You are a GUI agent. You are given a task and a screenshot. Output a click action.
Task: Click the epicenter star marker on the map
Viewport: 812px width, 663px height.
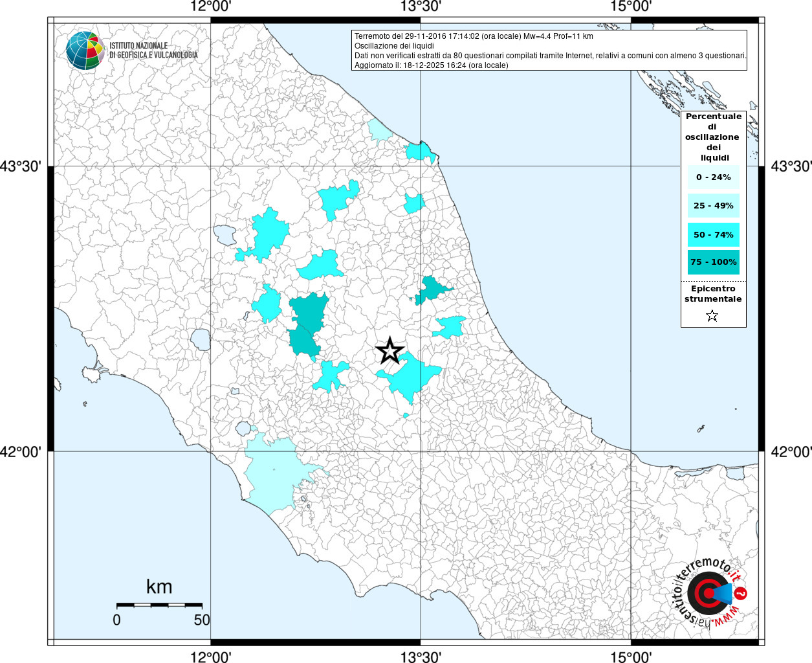pos(390,350)
